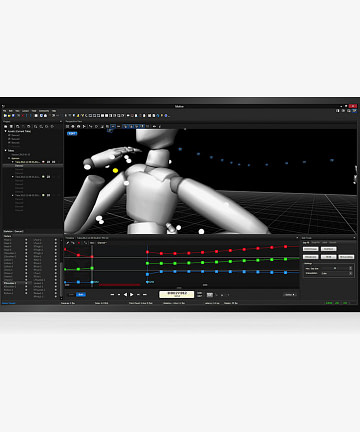Collapse the Assets (Current Take) tree node
This screenshot has height=432, width=360.
(x=5, y=131)
